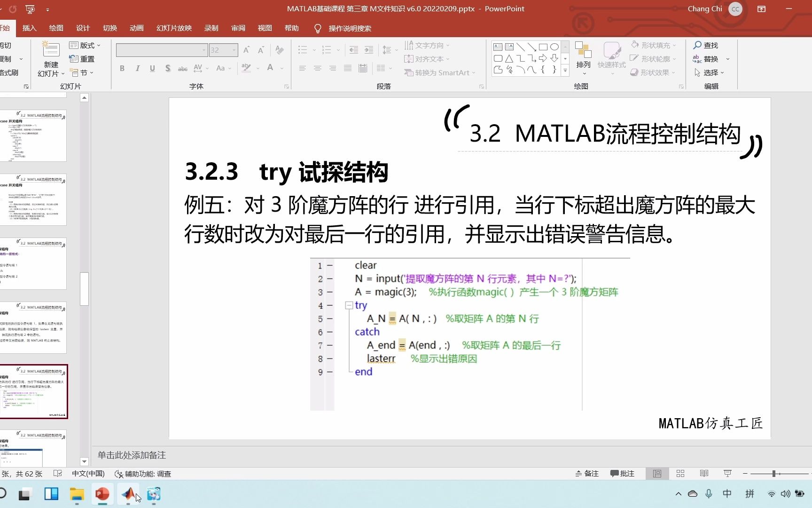The image size is (812, 508).
Task: Toggle the numbered list
Action: pos(327,50)
